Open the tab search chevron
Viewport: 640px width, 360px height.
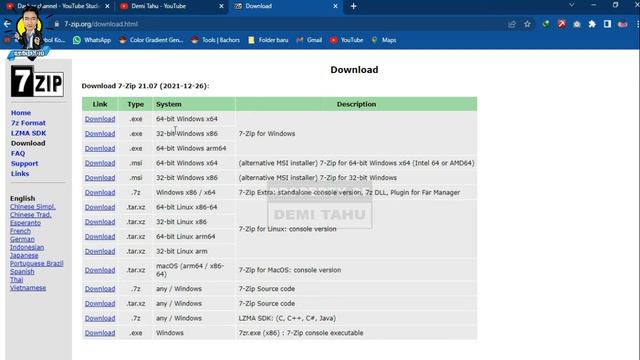coord(571,5)
